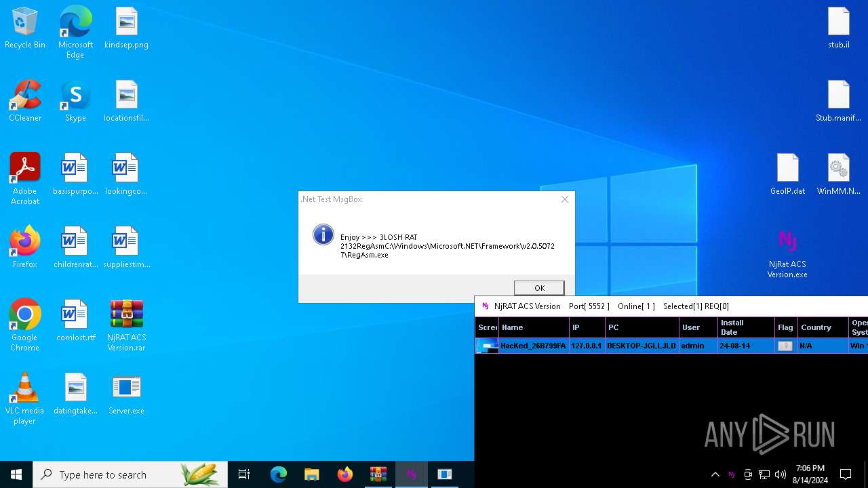Image resolution: width=868 pixels, height=488 pixels.
Task: Click the NjRAT ACS Version window title icon
Action: [x=485, y=306]
